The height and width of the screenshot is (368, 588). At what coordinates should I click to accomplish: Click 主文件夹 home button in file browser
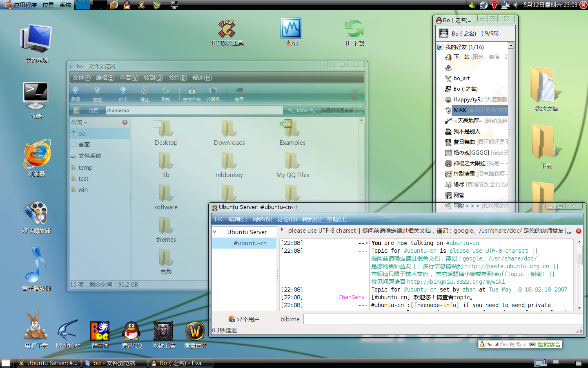coord(192,94)
